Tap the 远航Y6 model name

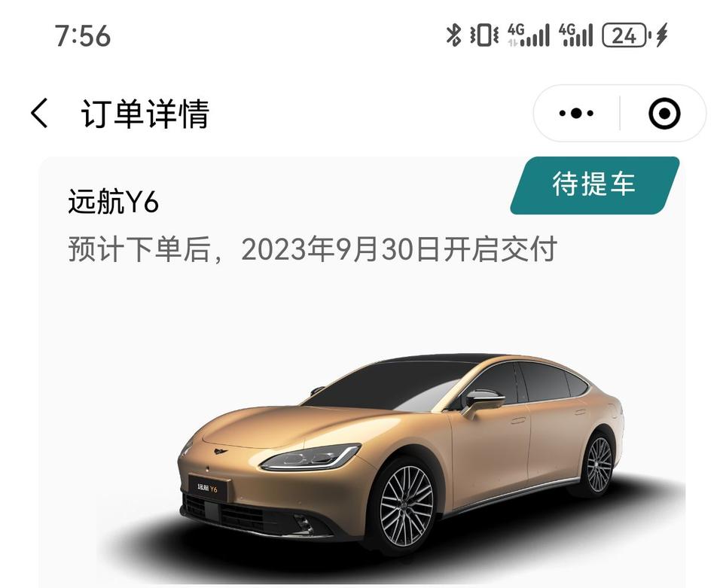click(114, 201)
